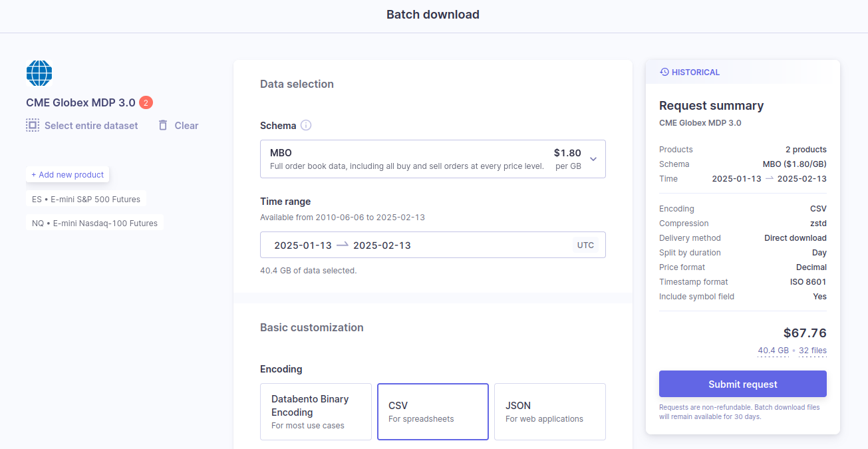Click the arrow between the time range dates
Viewport: 868px width, 449px height.
coord(342,245)
